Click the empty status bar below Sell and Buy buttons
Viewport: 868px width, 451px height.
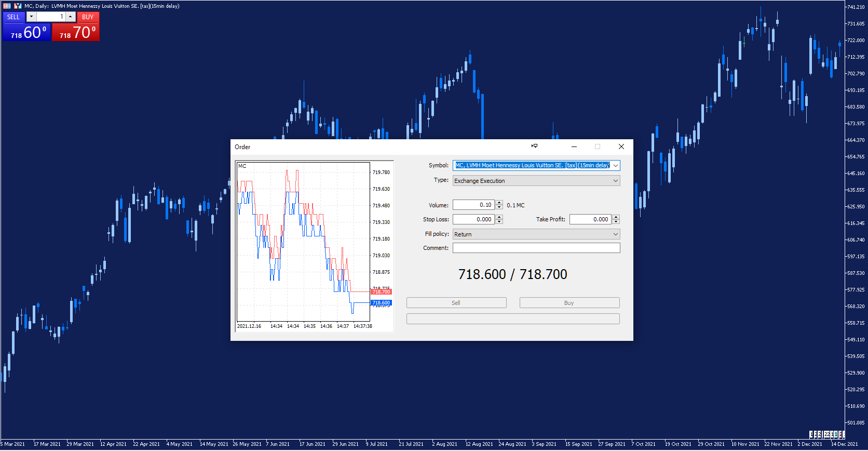513,319
